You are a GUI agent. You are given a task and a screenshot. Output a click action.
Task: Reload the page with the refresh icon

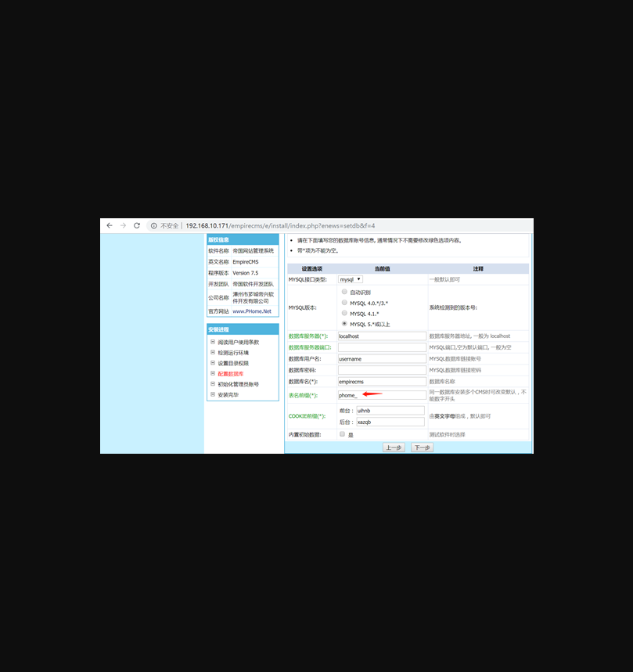point(137,225)
